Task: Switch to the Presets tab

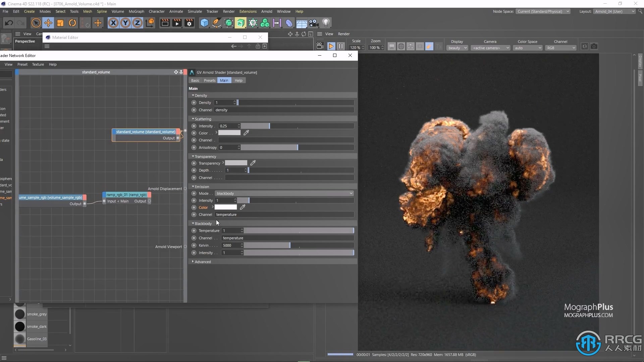Action: coord(209,80)
